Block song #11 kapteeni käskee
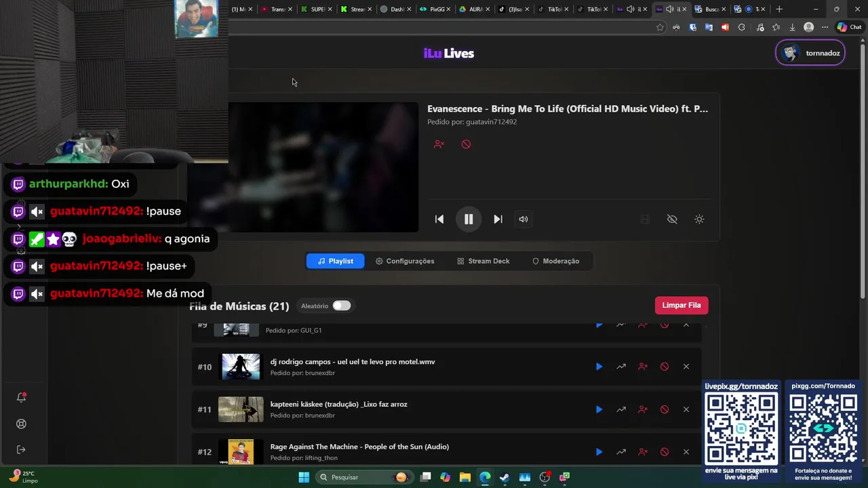 coord(664,409)
